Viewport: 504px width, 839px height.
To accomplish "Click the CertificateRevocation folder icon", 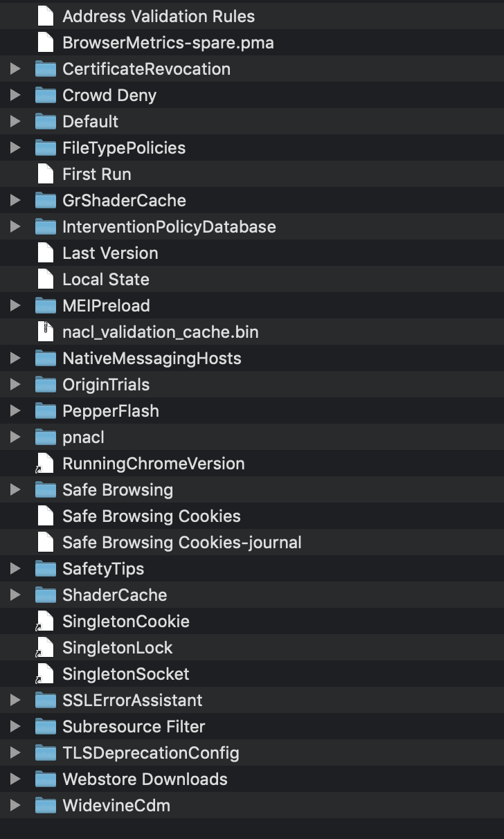I will click(46, 69).
